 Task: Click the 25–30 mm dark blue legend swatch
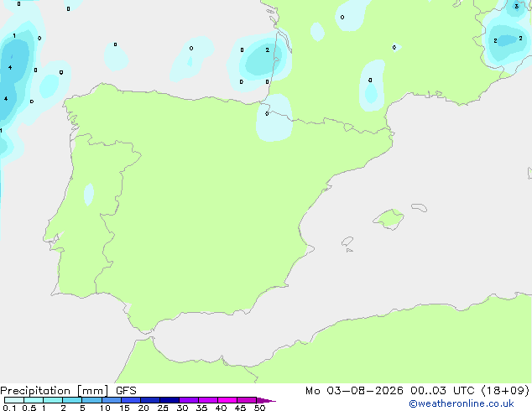tap(170, 400)
